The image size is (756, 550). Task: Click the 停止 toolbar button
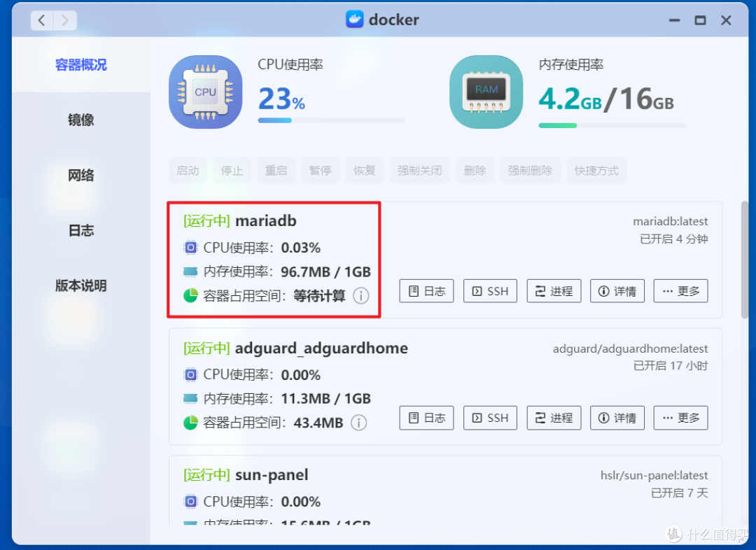[x=232, y=171]
